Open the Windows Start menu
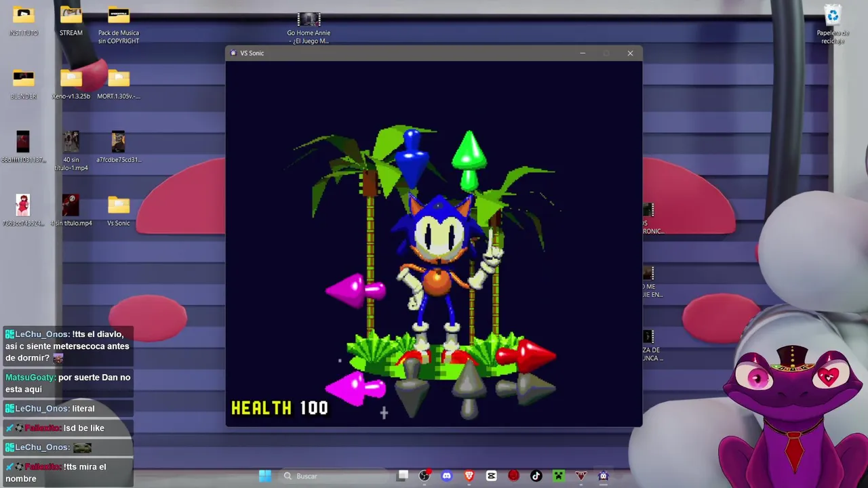This screenshot has height=488, width=868. click(x=265, y=476)
